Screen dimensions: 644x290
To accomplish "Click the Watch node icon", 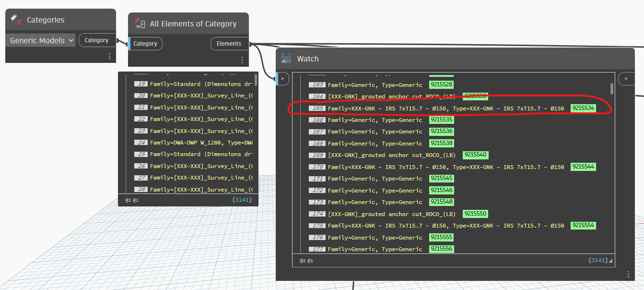I will (286, 59).
